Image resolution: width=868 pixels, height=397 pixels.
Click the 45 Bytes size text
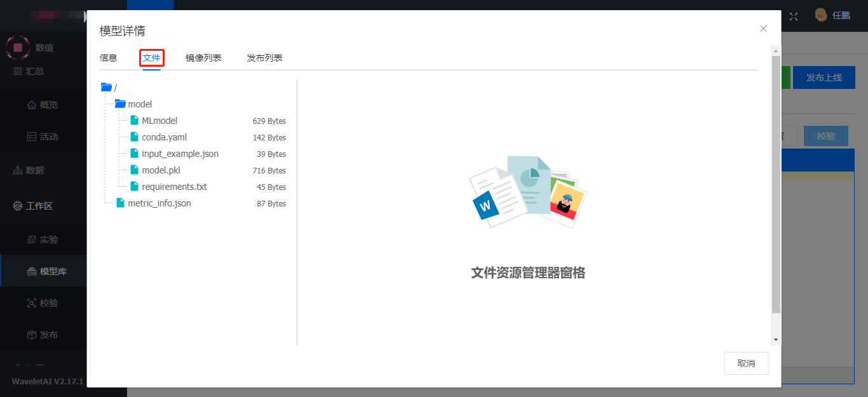click(x=271, y=187)
